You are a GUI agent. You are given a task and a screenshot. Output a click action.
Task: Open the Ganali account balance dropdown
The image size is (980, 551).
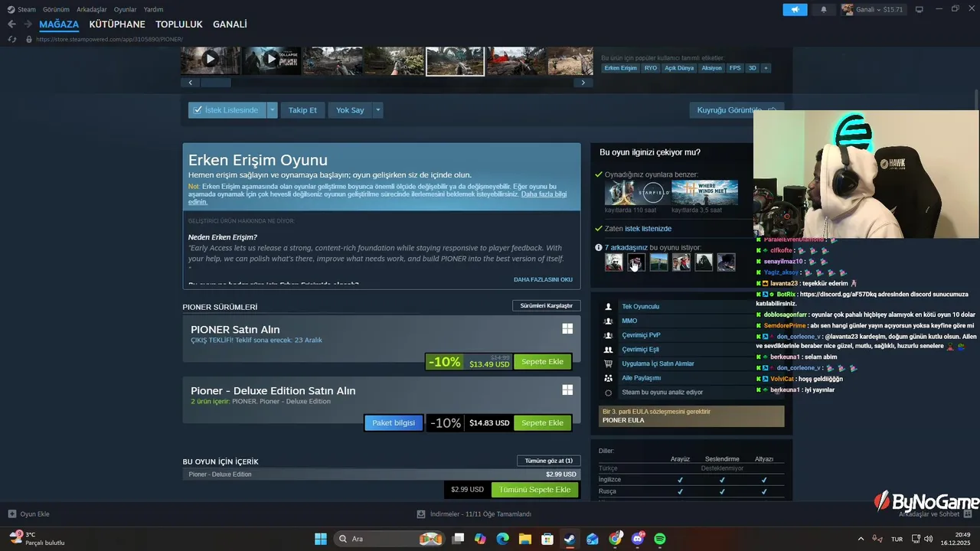point(872,9)
